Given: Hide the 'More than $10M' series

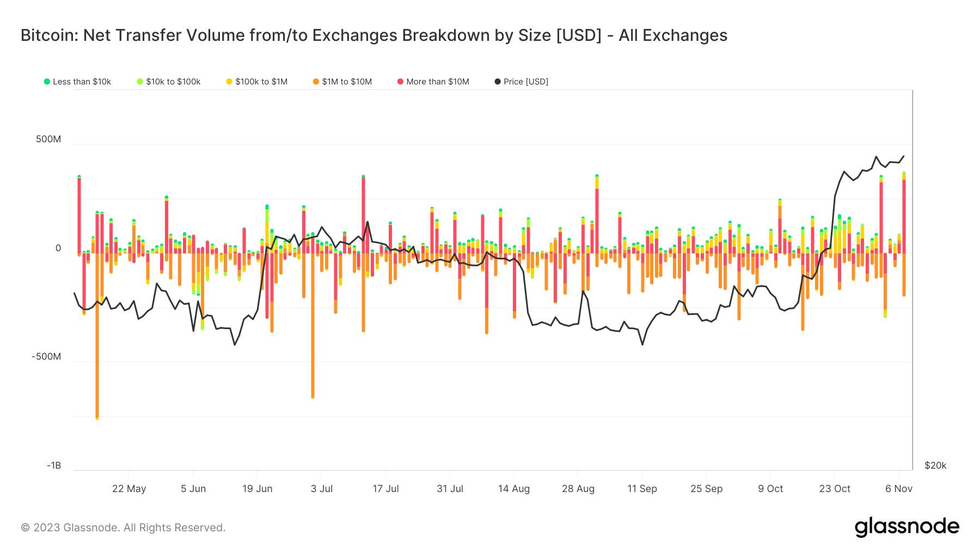Looking at the screenshot, I should click(x=438, y=82).
